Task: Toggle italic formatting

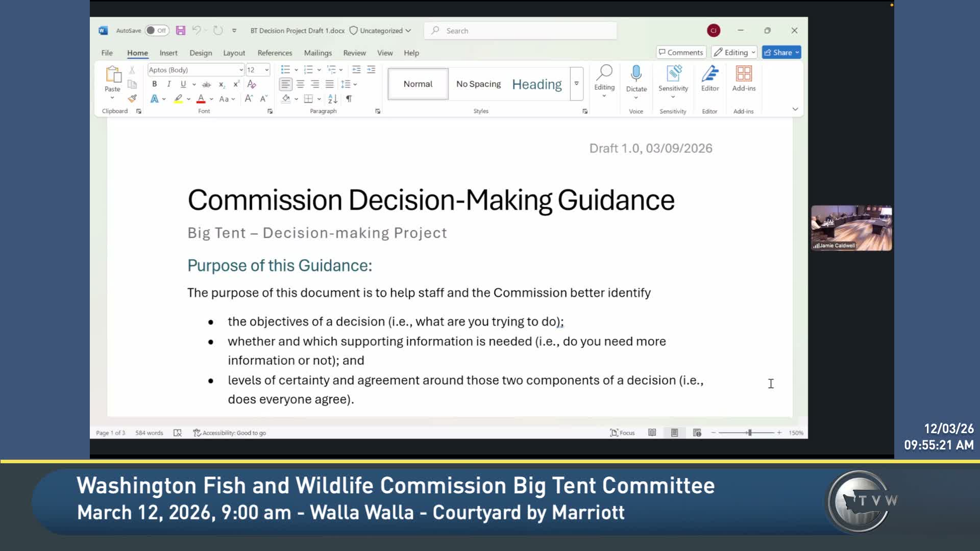Action: 168,84
